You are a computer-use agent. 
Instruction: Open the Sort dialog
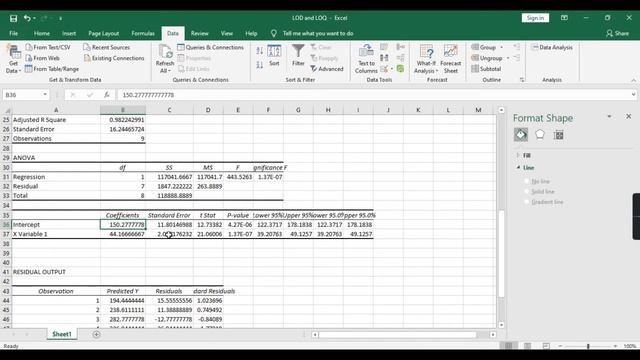tap(274, 56)
